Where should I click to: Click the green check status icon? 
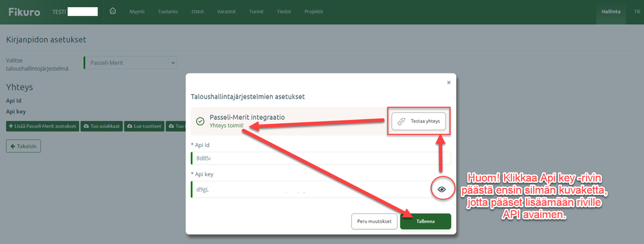(x=200, y=121)
